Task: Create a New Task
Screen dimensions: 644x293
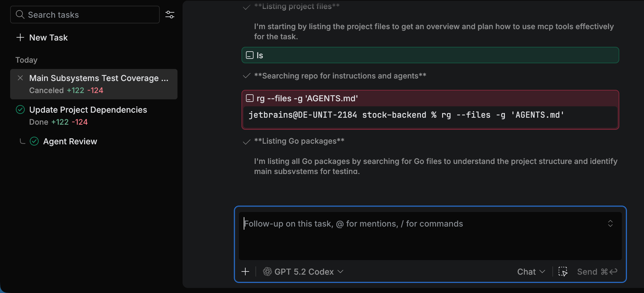Action: 48,37
